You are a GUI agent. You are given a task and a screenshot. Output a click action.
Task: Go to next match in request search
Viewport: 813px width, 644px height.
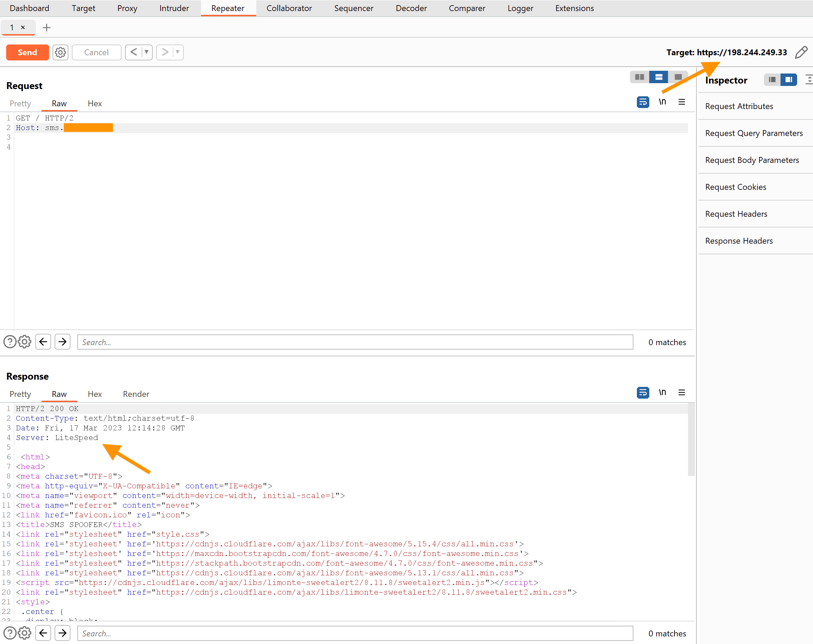tap(63, 342)
